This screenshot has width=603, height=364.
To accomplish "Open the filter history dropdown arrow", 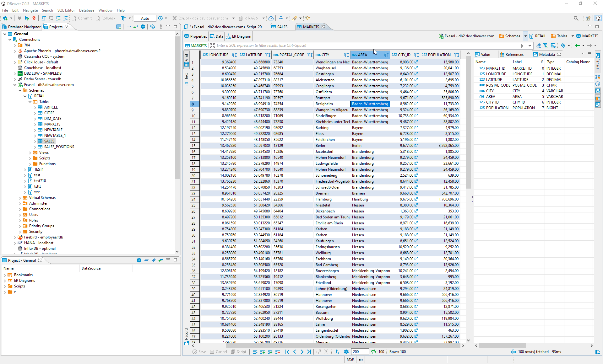I will coord(530,45).
